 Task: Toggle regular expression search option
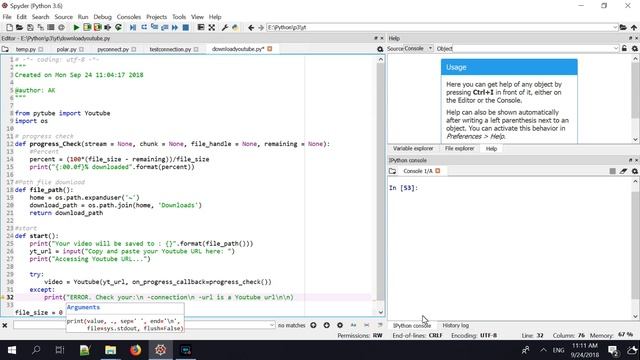340,325
